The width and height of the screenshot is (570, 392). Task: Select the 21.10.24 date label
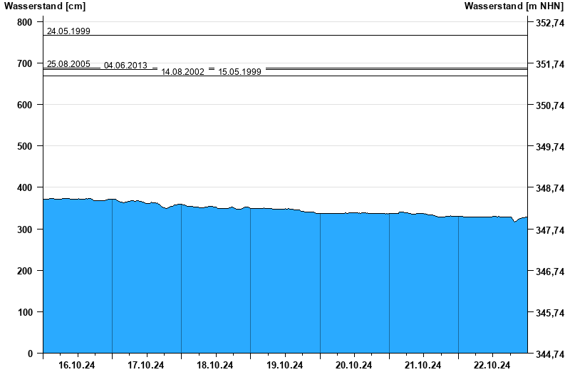423,366
